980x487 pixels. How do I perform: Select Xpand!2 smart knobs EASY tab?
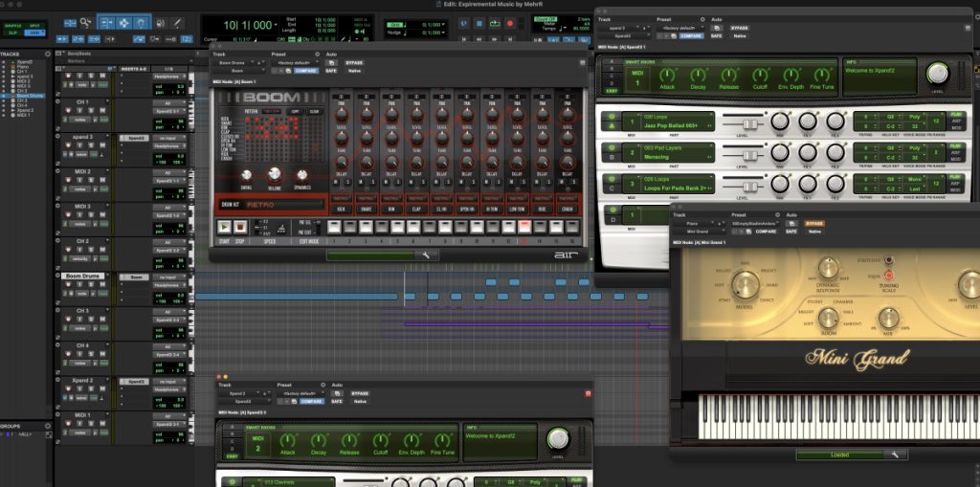click(612, 91)
